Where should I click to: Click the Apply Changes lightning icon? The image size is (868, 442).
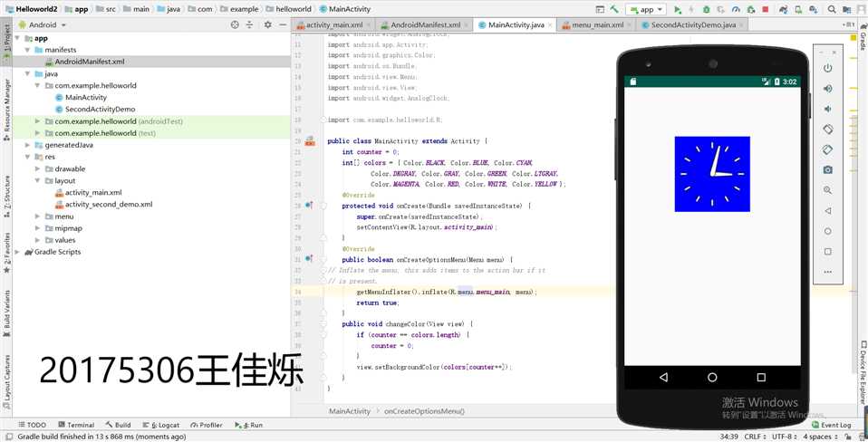point(692,9)
